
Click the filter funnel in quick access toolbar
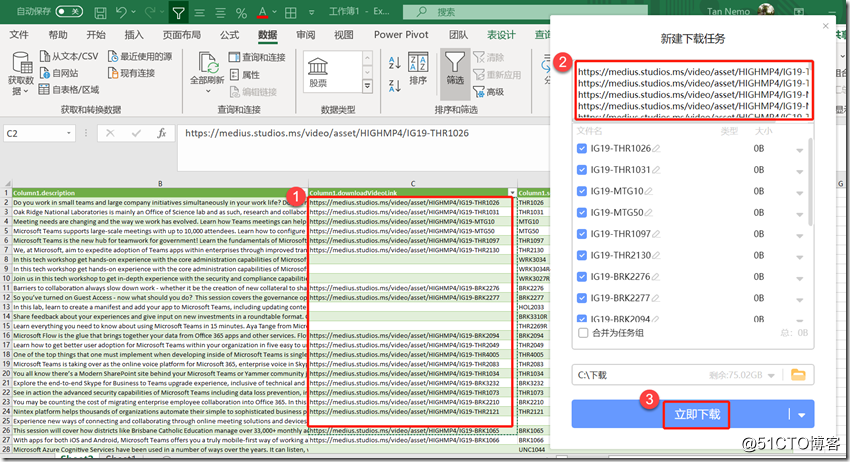tap(178, 12)
